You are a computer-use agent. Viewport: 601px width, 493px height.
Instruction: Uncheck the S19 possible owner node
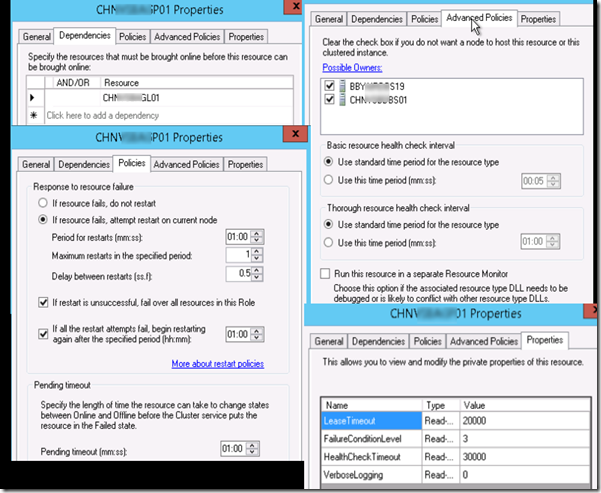point(329,85)
